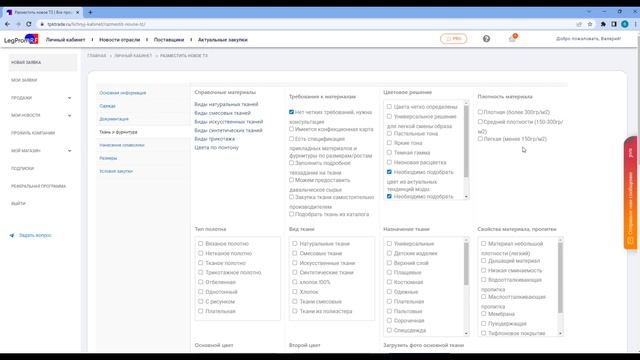The width and height of the screenshot is (640, 360).
Task: Open the Цвета по пантону reference link
Action: point(217,147)
